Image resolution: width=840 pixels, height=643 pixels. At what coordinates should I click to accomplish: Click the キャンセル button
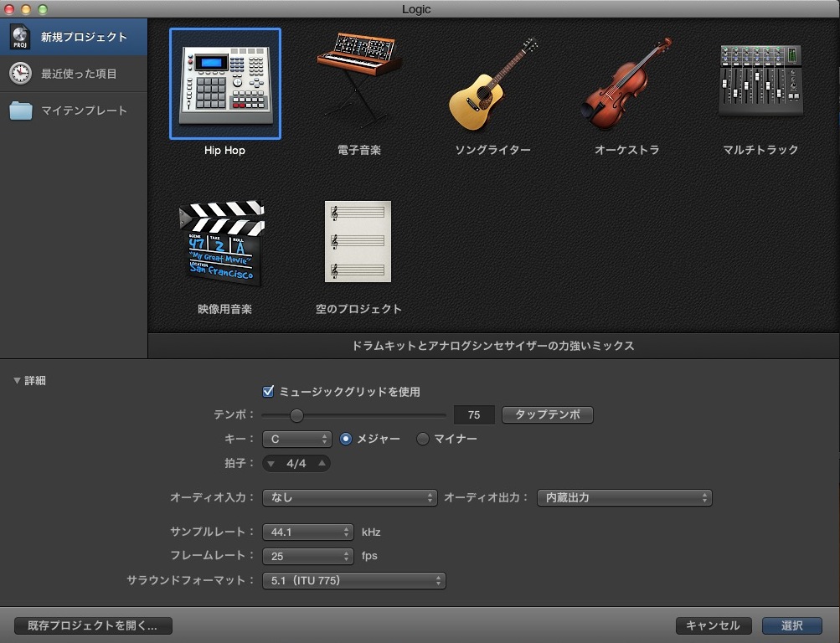point(714,625)
